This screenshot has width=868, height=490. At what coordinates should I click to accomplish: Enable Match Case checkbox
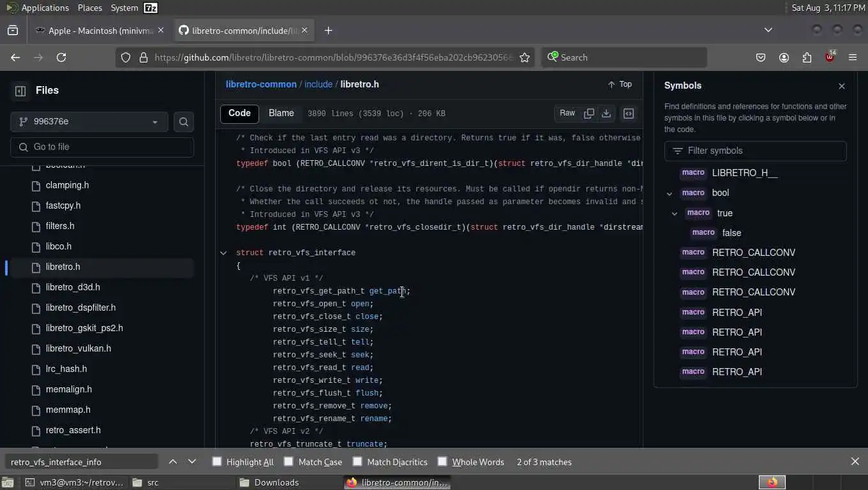pos(288,461)
